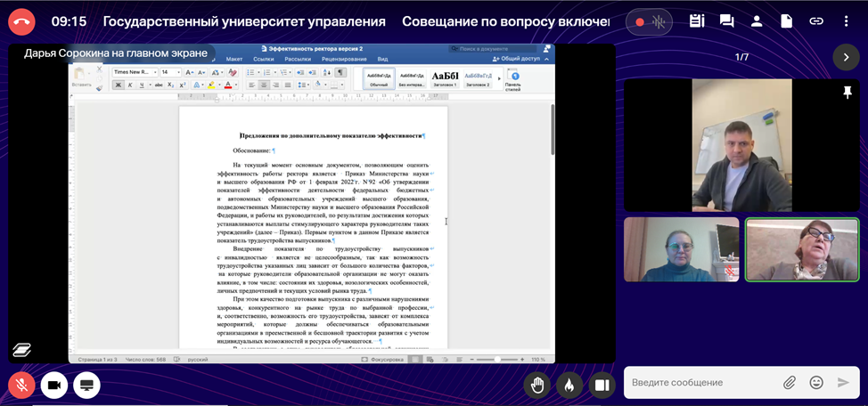Show the participants list
The image size is (868, 406).
tap(757, 21)
